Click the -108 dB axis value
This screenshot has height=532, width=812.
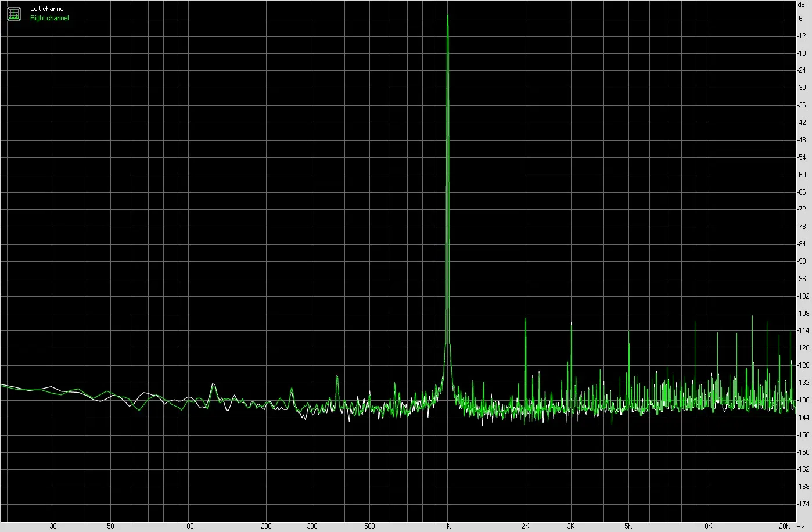coord(803,314)
